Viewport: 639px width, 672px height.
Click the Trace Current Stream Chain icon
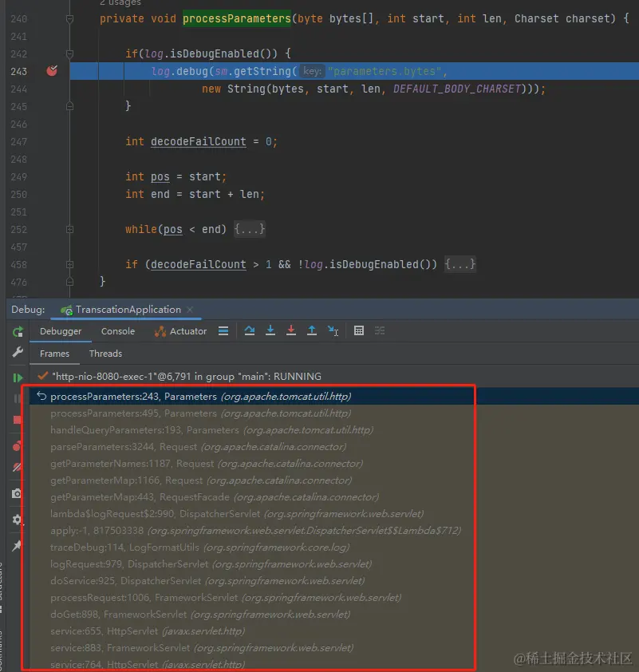click(380, 331)
